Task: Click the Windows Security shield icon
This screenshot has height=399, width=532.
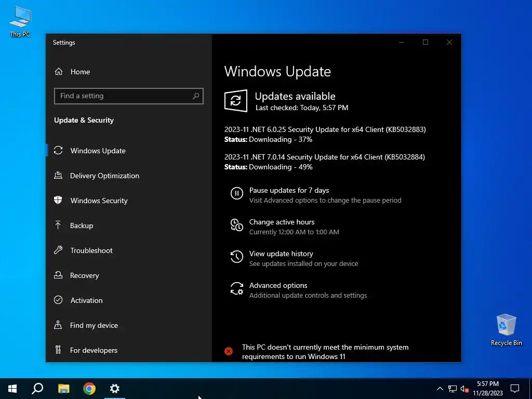Action: tap(58, 200)
